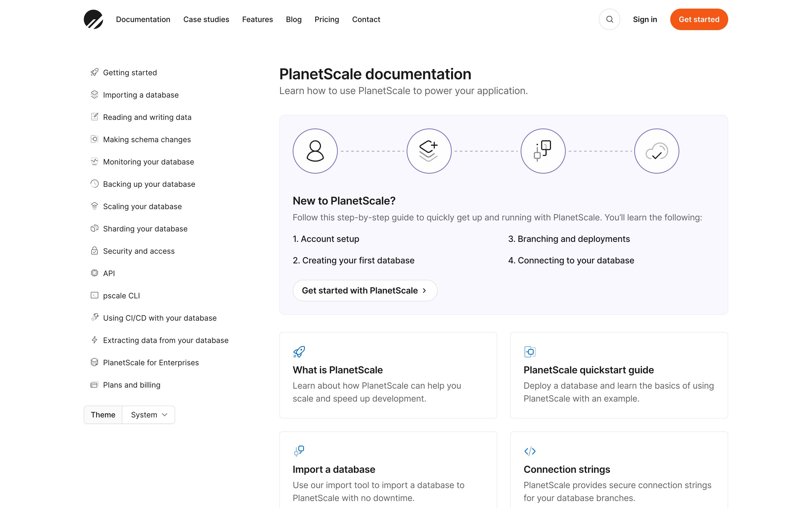This screenshot has height=508, width=812.
Task: Click the lock icon beside Security and access
Action: click(95, 251)
